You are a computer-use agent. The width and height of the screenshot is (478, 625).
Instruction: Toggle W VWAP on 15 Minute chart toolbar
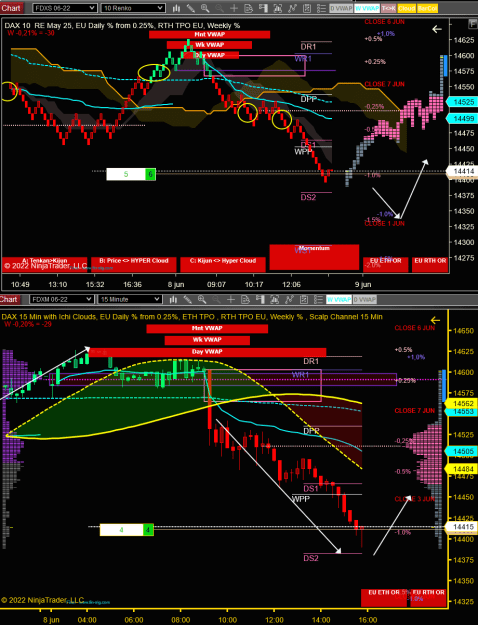click(339, 299)
